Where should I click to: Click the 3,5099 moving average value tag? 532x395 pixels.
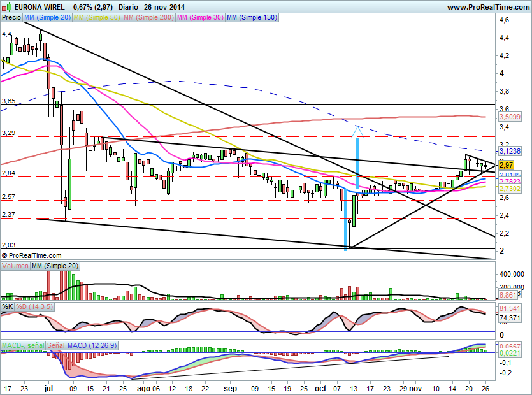point(510,117)
